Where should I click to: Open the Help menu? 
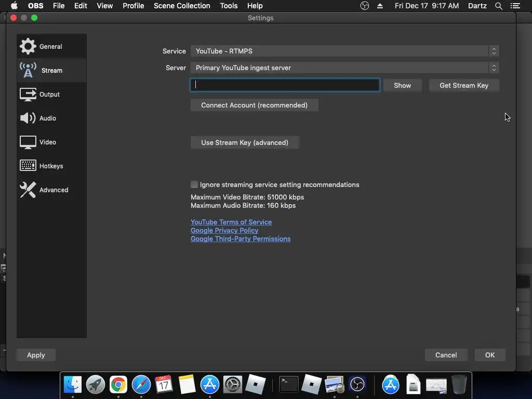255,6
